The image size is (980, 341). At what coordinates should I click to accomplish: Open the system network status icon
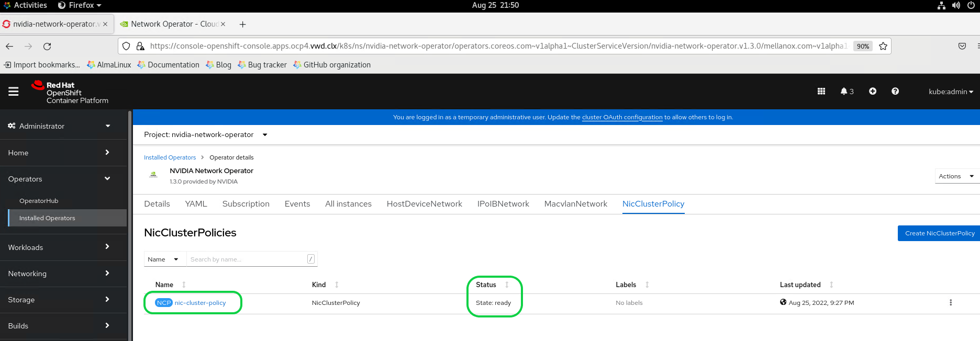pos(941,5)
